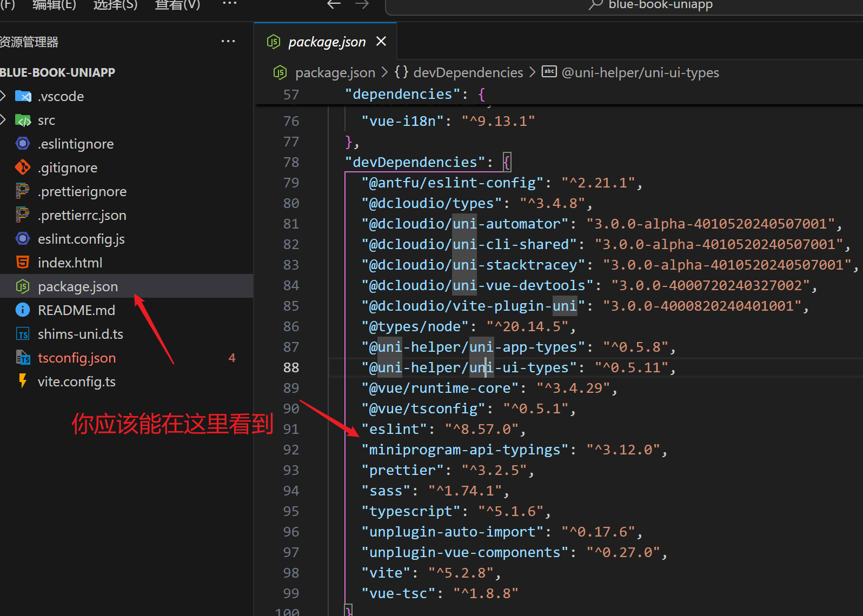Click "@types/node" key on line 86
The height and width of the screenshot is (616, 863).
(415, 326)
